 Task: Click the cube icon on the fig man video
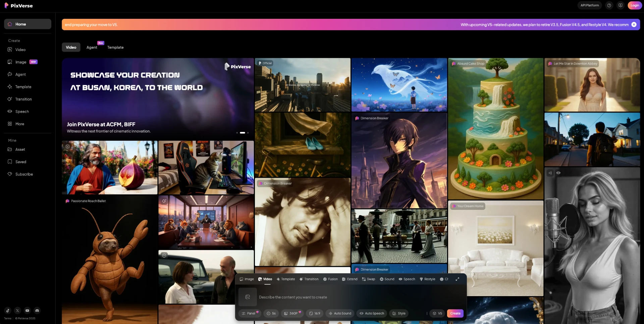(67, 146)
